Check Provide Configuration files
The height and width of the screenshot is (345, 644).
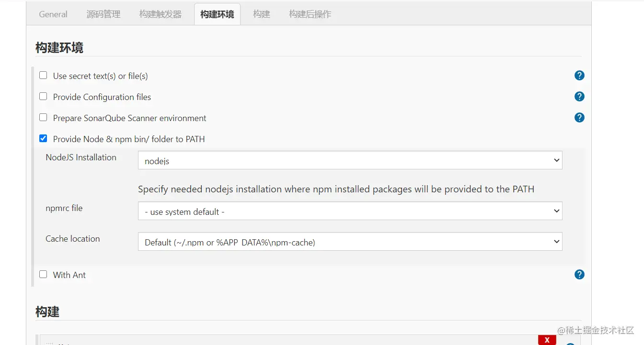coord(43,97)
